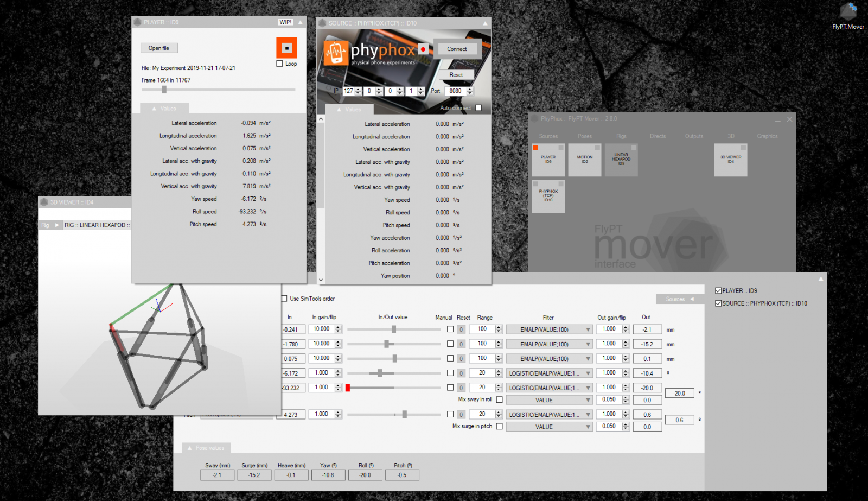Open the MOTION ID2 module tile
Viewport: 868px width, 501px height.
tap(584, 160)
